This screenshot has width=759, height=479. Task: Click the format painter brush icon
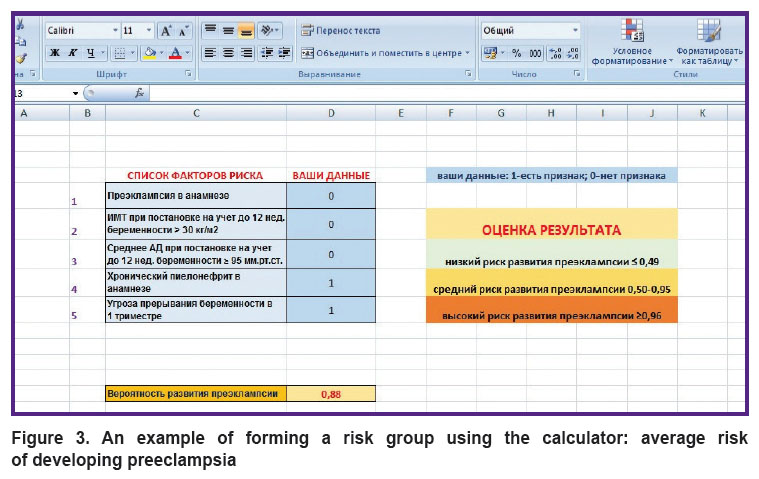coord(21,59)
